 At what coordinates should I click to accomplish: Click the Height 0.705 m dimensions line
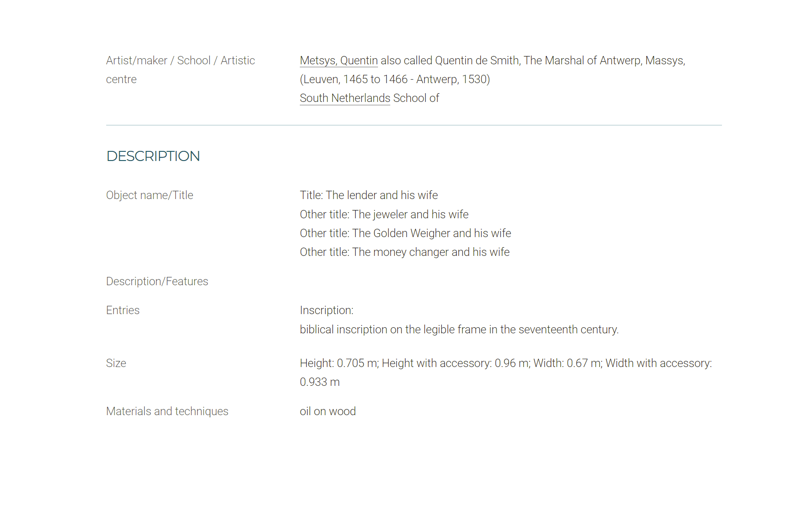coord(506,363)
